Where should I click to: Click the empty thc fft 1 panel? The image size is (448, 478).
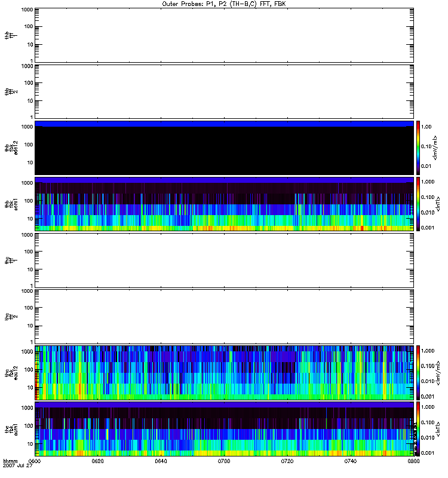pyautogui.click(x=224, y=261)
